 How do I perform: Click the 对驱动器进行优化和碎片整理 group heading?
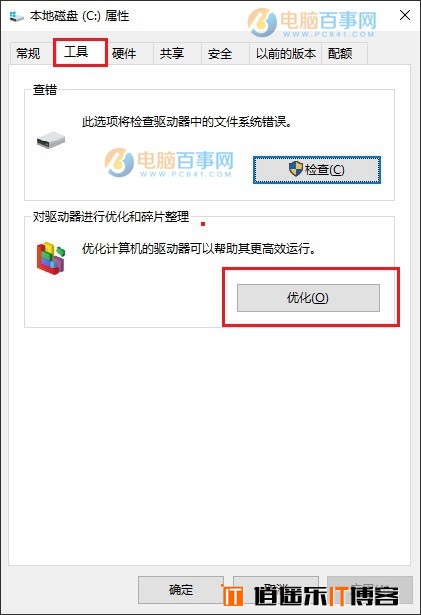tap(111, 217)
